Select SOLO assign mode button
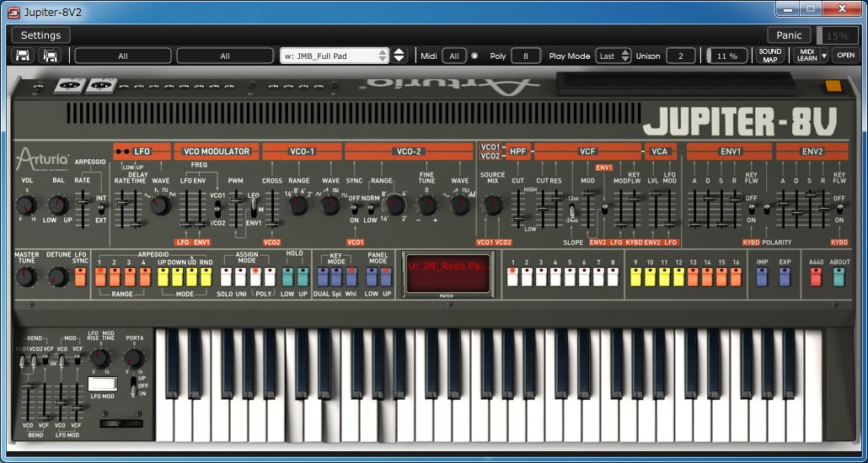The image size is (868, 463). 227,277
